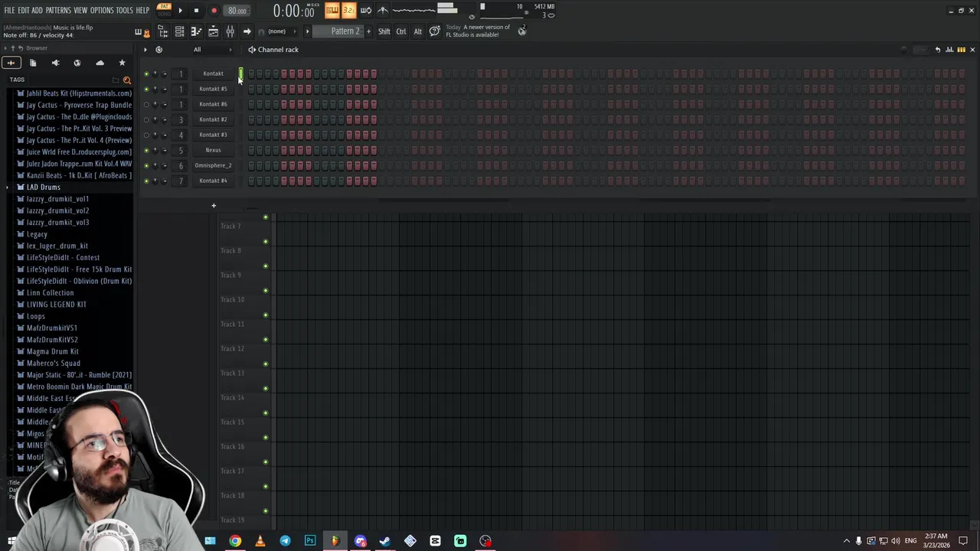The width and height of the screenshot is (980, 551).
Task: Click the Shift modifier button
Action: click(x=384, y=31)
